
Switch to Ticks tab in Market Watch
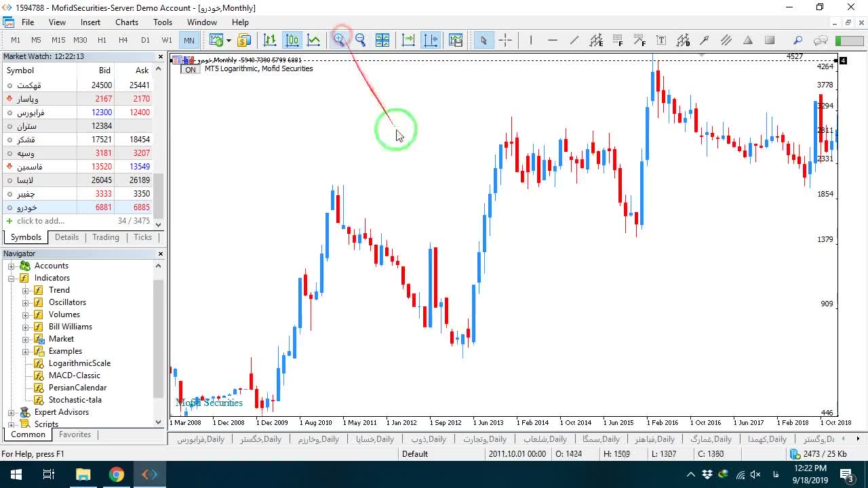point(142,237)
